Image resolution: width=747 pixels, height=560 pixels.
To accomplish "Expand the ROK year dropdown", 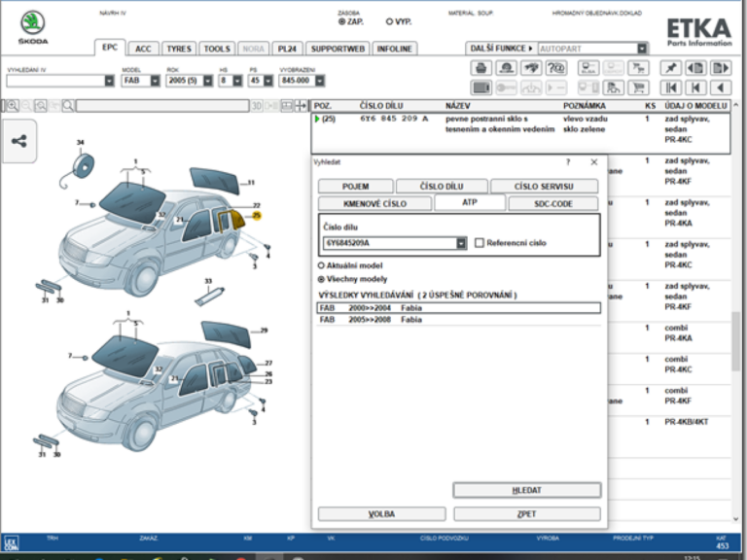I will click(x=206, y=81).
